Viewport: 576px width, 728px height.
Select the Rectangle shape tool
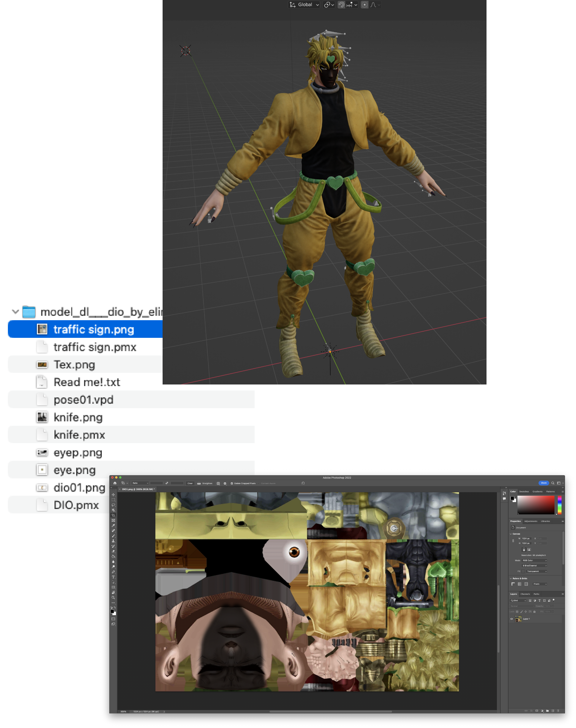[x=114, y=587]
